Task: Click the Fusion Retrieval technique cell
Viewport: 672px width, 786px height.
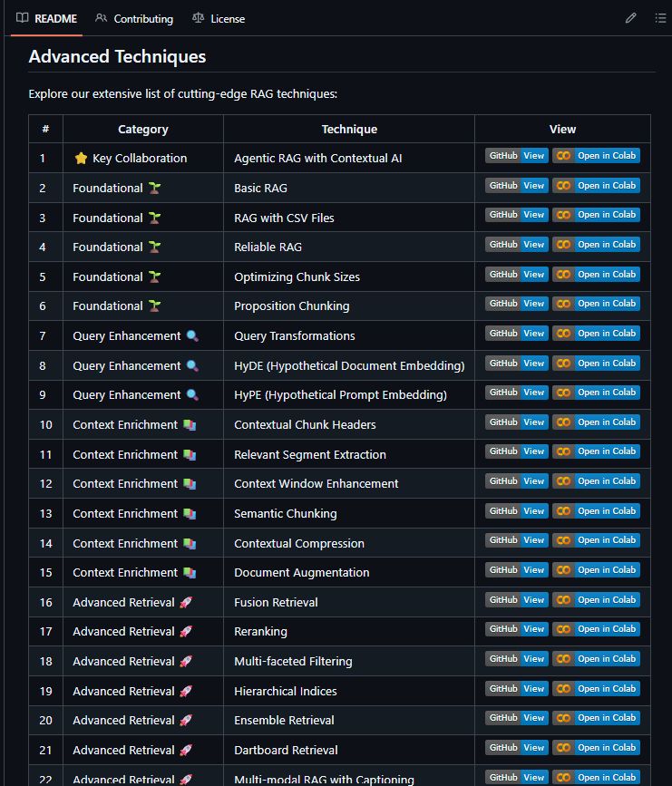Action: coord(349,602)
